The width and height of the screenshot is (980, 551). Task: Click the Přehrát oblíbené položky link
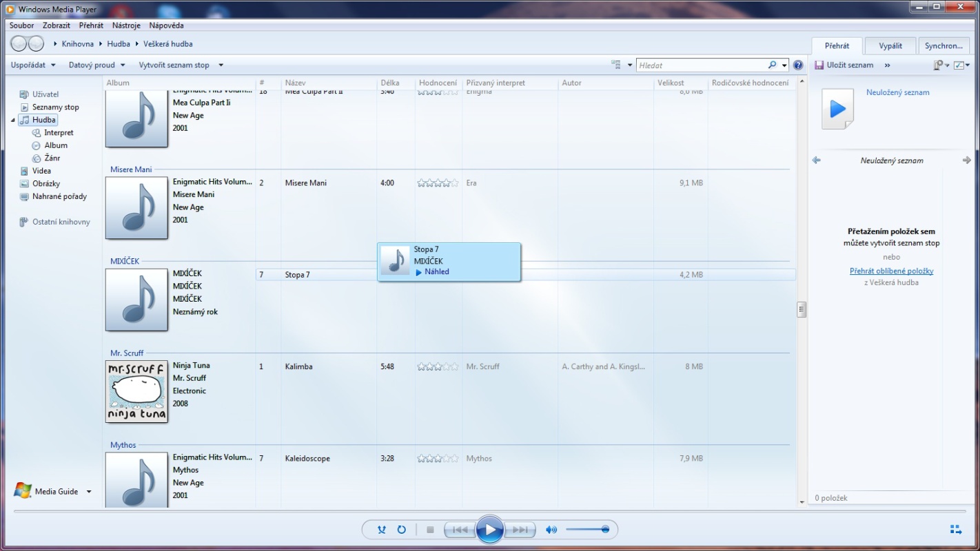pyautogui.click(x=891, y=271)
